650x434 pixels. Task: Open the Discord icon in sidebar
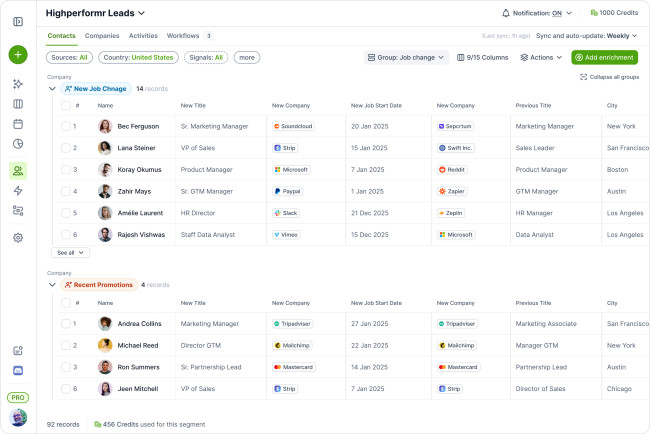[x=18, y=370]
